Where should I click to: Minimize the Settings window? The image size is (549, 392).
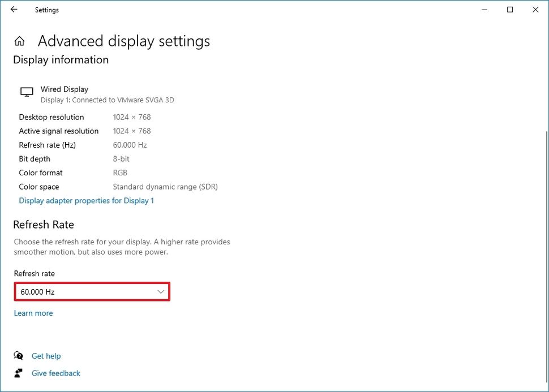tap(484, 10)
